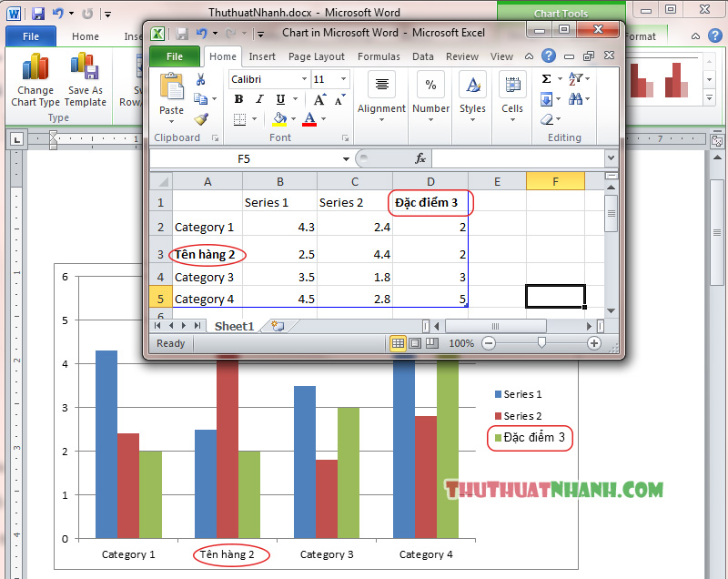Open the Word Home tab

pyautogui.click(x=86, y=36)
